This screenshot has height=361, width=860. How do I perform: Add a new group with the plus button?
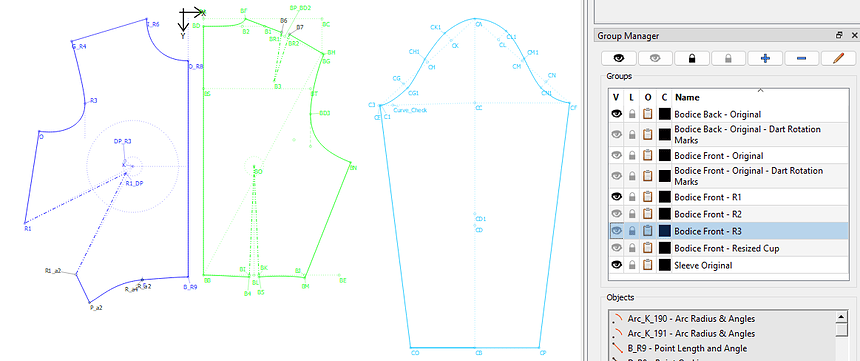[x=765, y=58]
